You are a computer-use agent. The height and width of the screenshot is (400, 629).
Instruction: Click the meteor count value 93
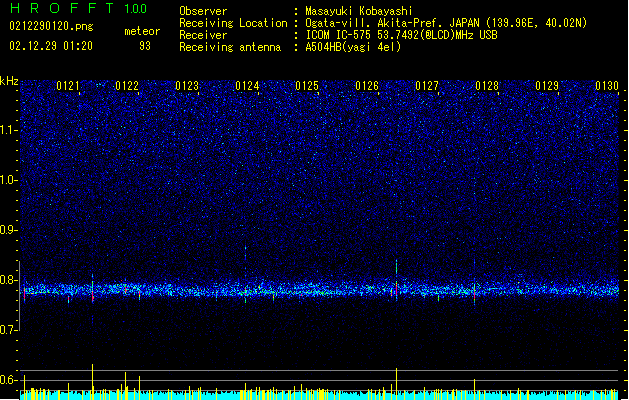pos(145,46)
